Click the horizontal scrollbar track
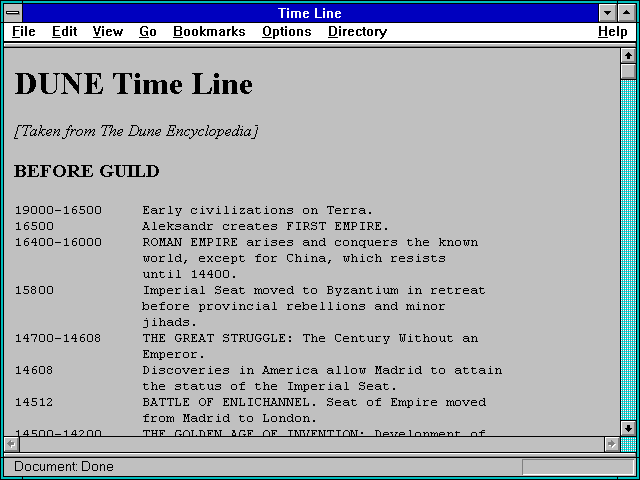Viewport: 640px width, 480px height. (x=312, y=444)
